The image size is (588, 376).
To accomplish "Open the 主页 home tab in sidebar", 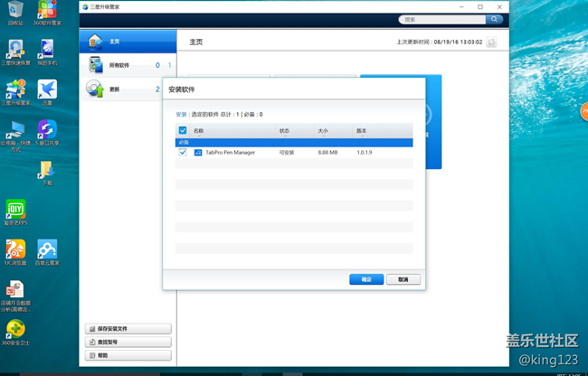I will (x=127, y=42).
